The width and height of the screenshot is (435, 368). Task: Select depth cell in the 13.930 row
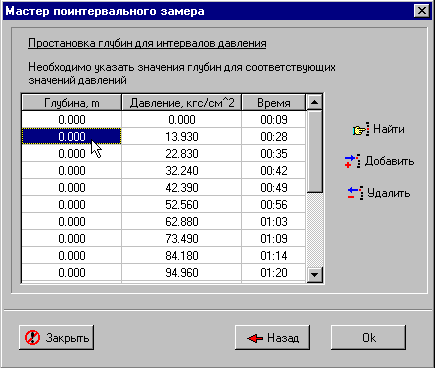pyautogui.click(x=72, y=137)
